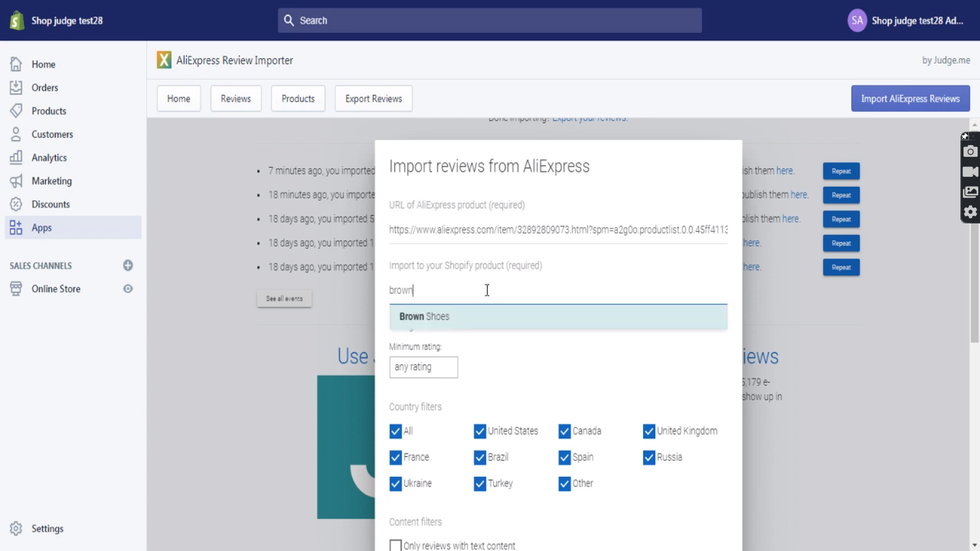The width and height of the screenshot is (980, 551).
Task: Open the Settings gear icon in sidebar
Action: point(16,528)
